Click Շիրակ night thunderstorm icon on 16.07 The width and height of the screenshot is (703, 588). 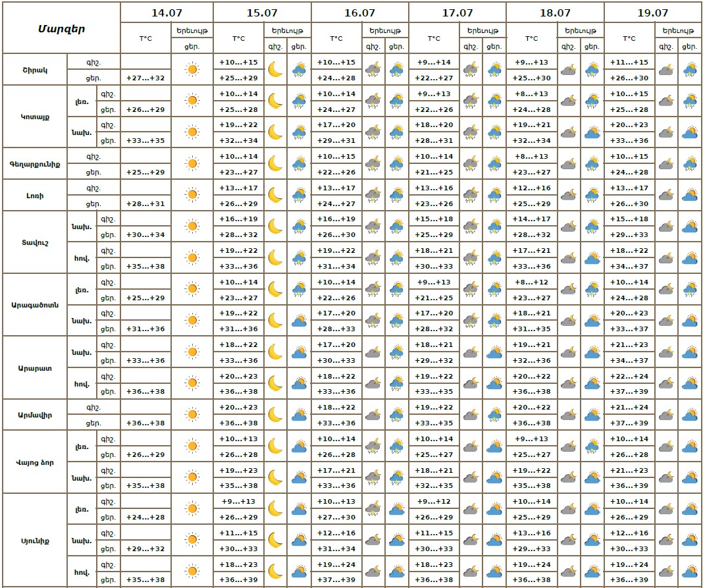click(x=373, y=69)
